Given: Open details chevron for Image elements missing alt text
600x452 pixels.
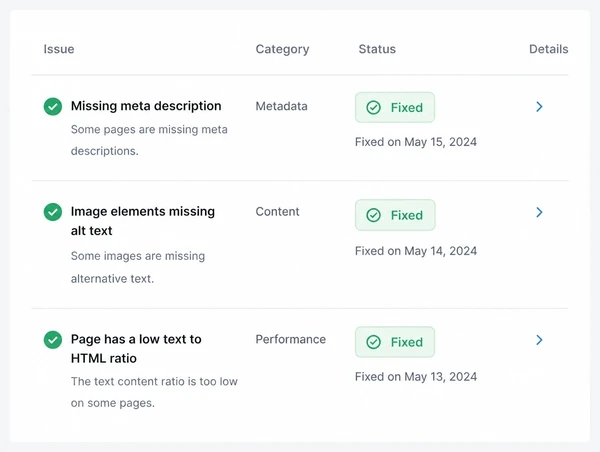Looking at the screenshot, I should point(539,212).
